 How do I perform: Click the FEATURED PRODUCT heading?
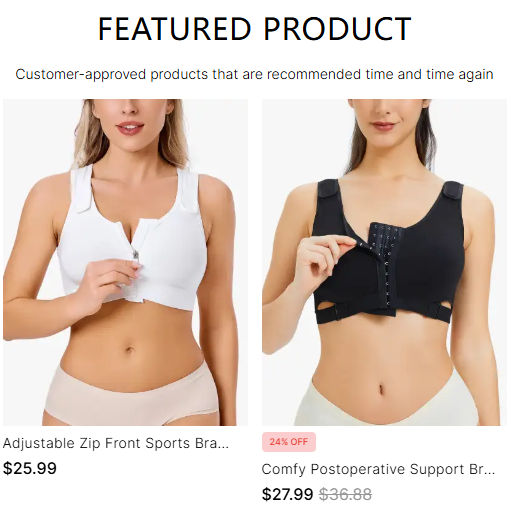click(255, 29)
